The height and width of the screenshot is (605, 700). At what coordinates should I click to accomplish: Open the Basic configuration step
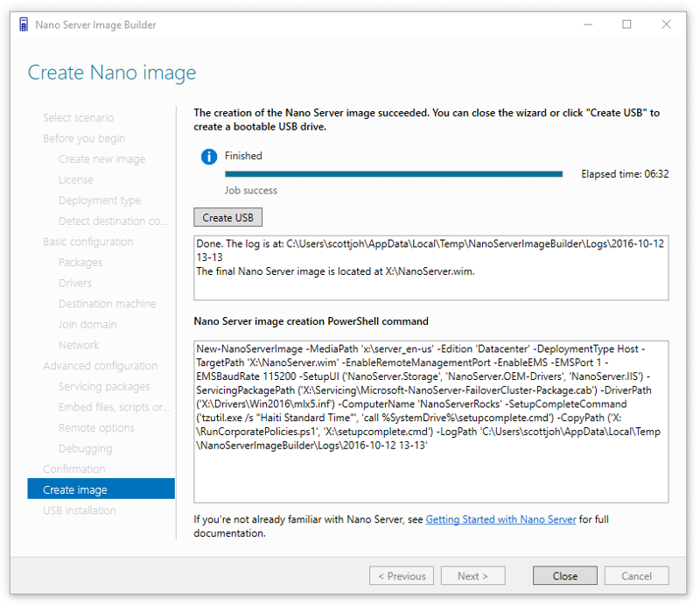[88, 242]
